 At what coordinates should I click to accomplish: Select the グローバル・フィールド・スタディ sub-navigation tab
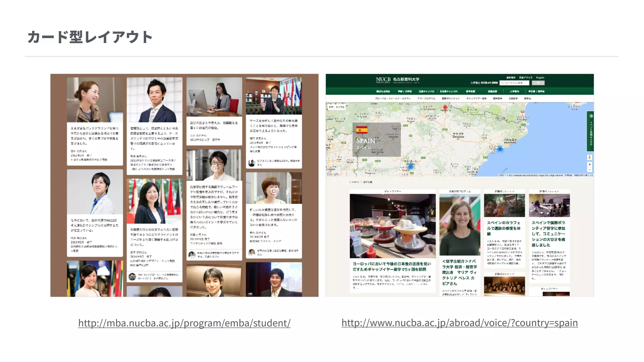coord(392,98)
